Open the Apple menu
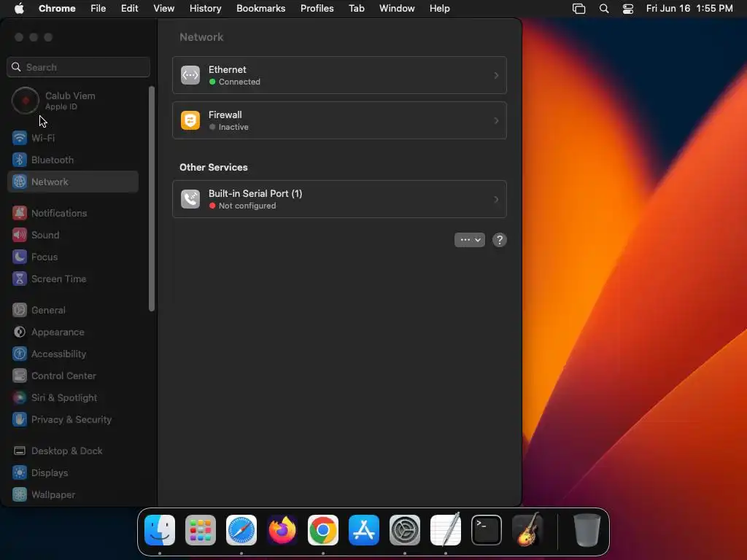This screenshot has height=560, width=747. (19, 9)
